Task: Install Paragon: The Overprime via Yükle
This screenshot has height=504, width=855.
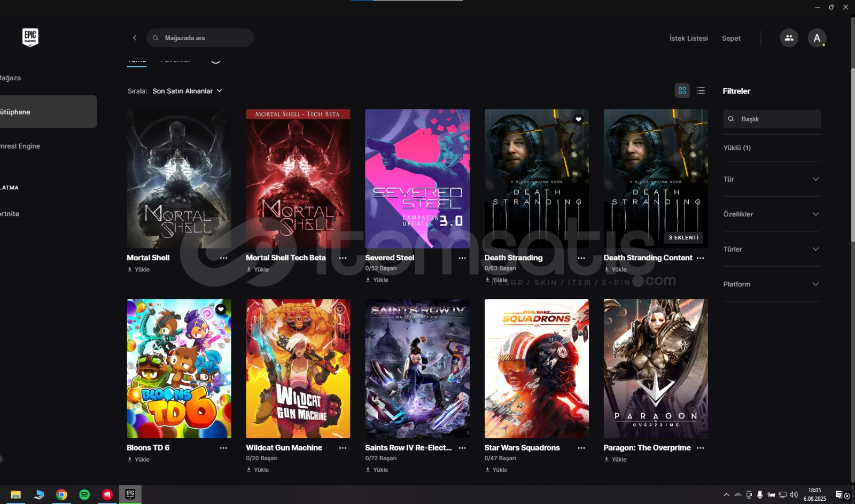Action: point(616,460)
